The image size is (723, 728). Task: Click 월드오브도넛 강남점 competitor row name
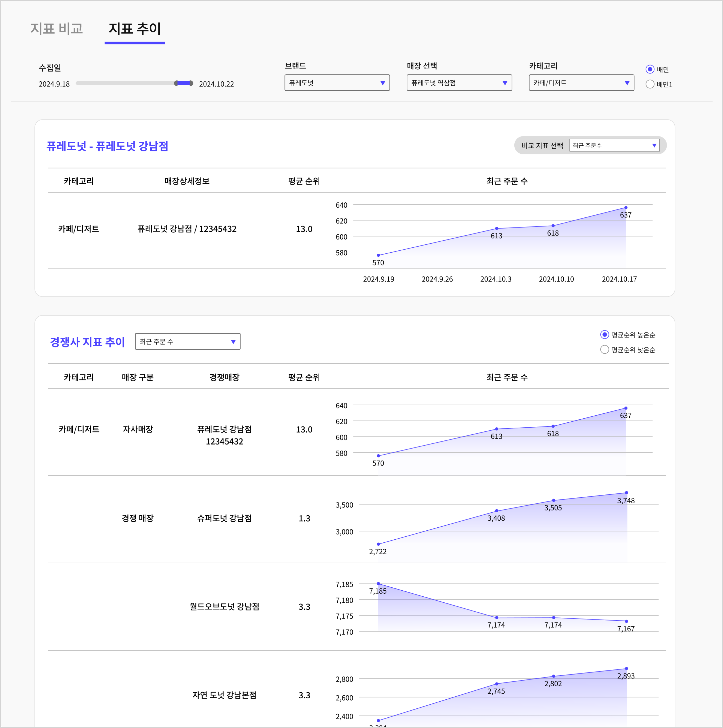click(x=224, y=607)
